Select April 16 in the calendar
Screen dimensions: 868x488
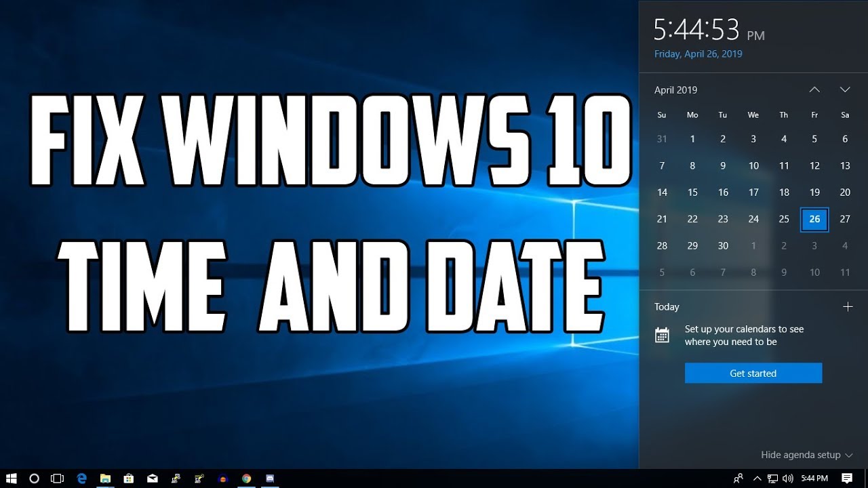[723, 192]
